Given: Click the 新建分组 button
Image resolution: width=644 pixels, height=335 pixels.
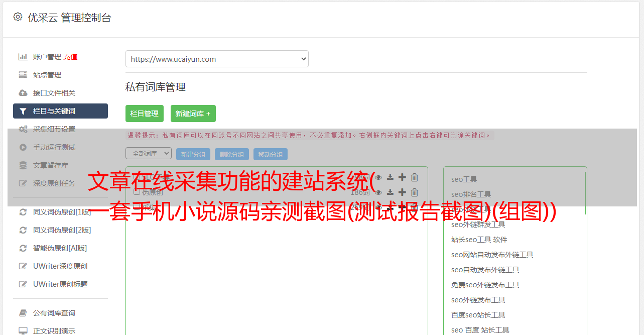Looking at the screenshot, I should (193, 154).
